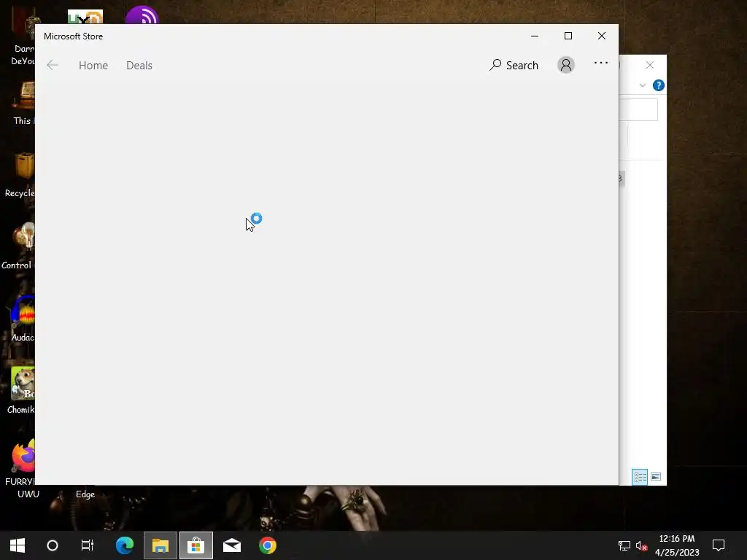
Task: Go back using the Store back arrow
Action: [53, 65]
